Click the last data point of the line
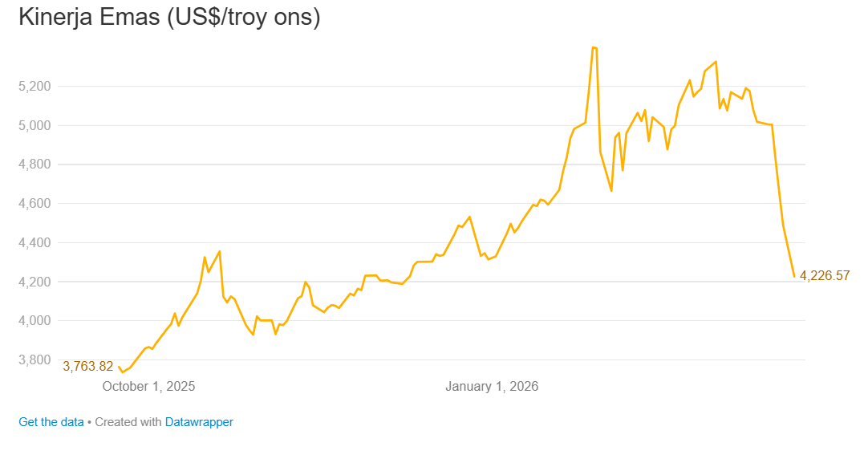The width and height of the screenshot is (868, 463). pyautogui.click(x=794, y=276)
